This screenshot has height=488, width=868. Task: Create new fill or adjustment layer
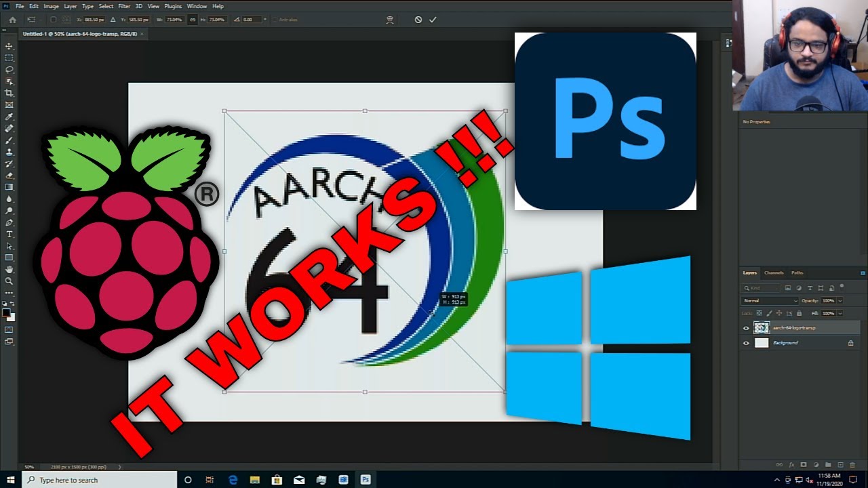(x=816, y=465)
